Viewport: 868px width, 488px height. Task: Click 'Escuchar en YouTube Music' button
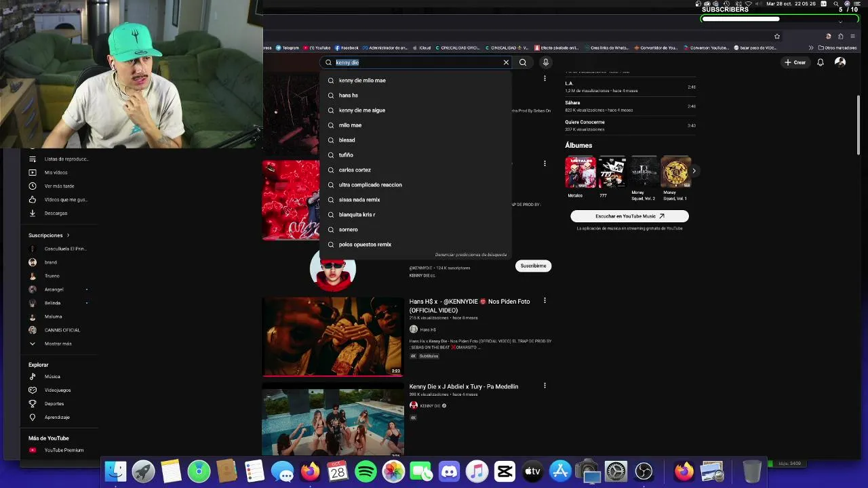point(629,216)
